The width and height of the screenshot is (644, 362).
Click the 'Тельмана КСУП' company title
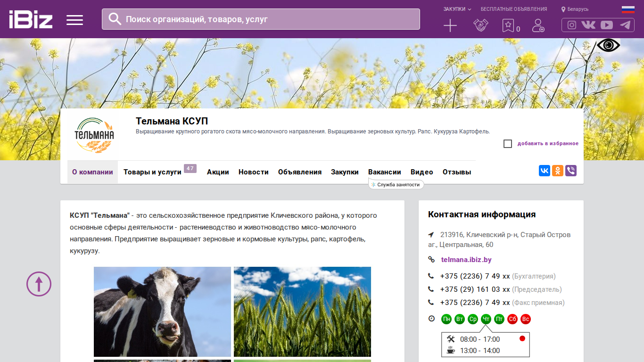(172, 121)
